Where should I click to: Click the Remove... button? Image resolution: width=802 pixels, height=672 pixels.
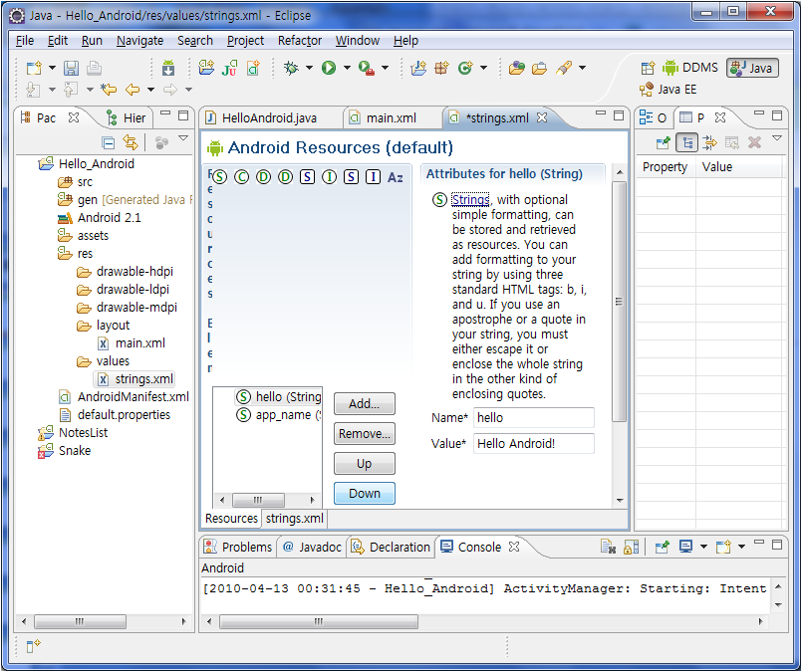[365, 434]
